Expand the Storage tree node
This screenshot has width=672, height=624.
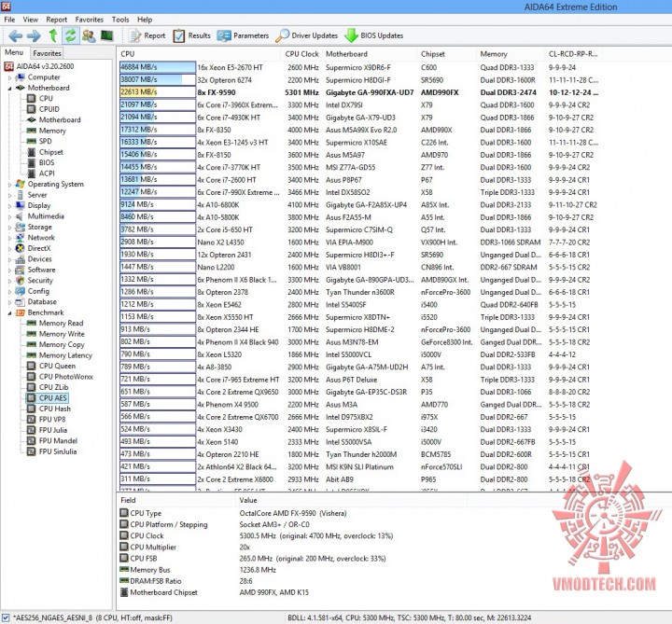[10, 228]
